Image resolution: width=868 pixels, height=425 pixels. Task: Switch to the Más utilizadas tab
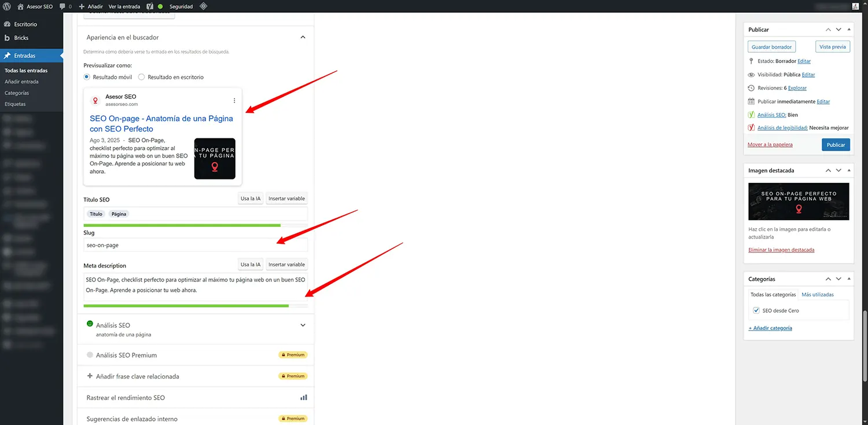click(x=817, y=295)
